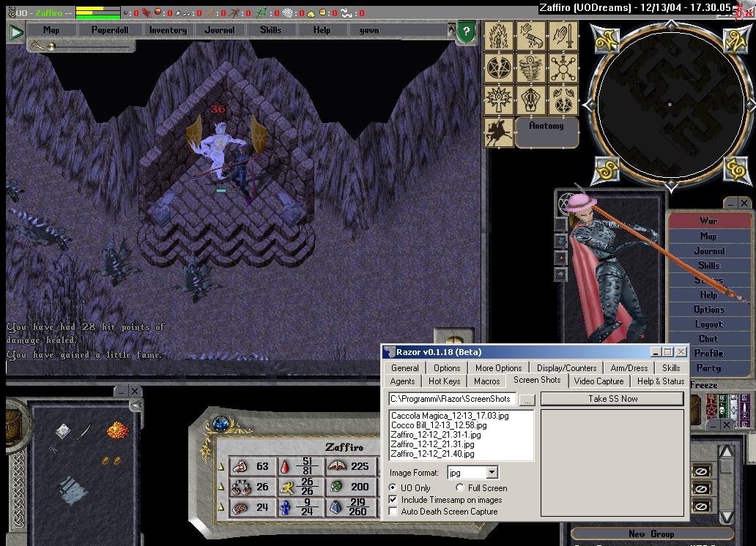Image resolution: width=756 pixels, height=546 pixels.
Task: Click the browse folder ellipsis button
Action: coord(527,400)
